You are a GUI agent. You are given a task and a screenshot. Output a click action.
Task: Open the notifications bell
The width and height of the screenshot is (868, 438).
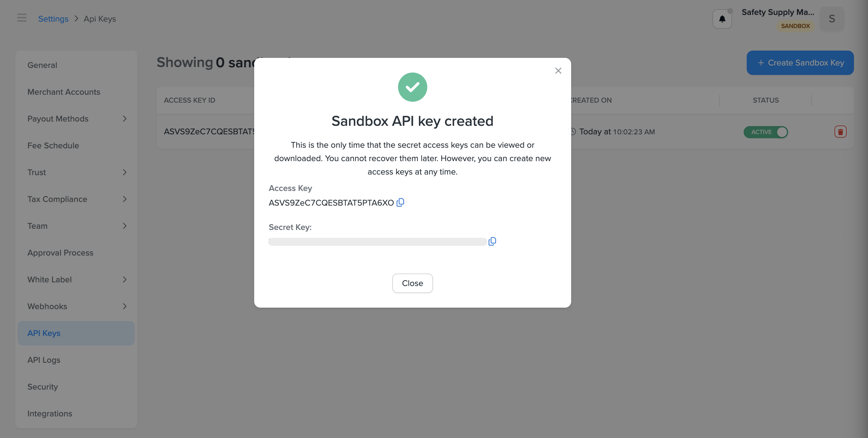[722, 19]
